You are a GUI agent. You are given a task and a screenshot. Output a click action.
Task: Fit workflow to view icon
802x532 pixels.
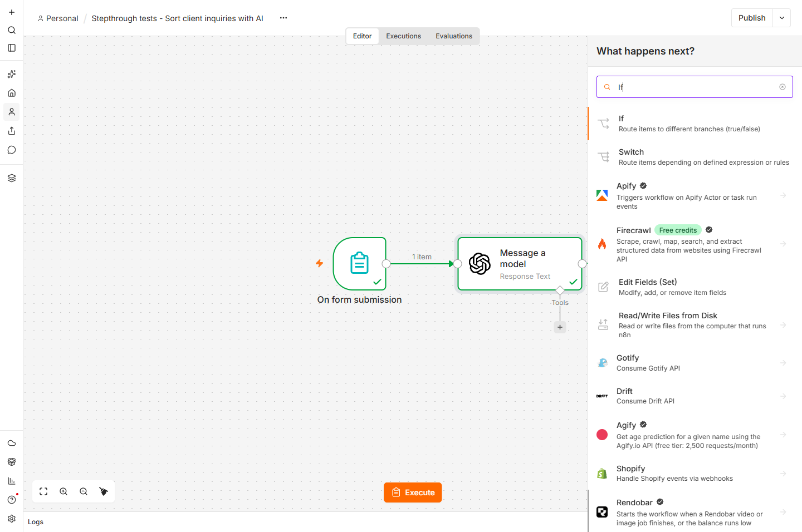43,491
